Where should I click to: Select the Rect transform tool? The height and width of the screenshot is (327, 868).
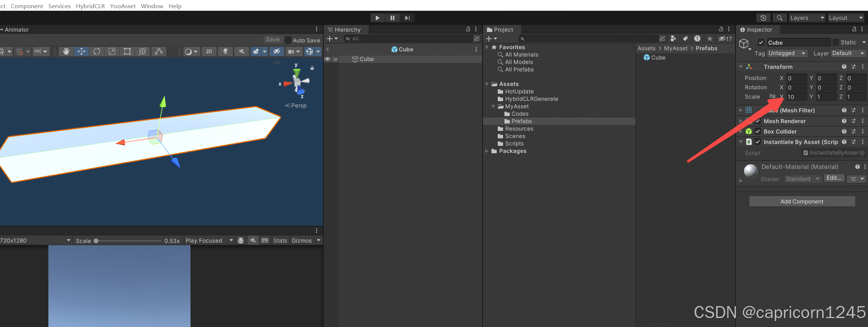click(x=127, y=52)
